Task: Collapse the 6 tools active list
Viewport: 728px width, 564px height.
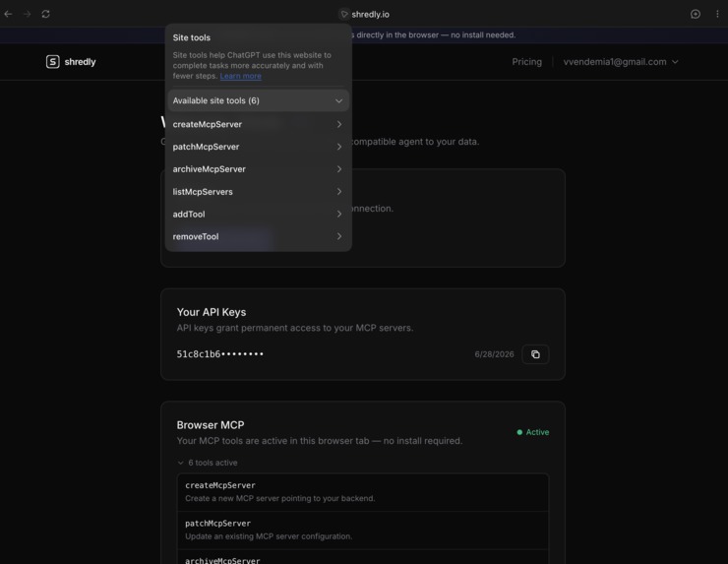Action: click(x=208, y=463)
